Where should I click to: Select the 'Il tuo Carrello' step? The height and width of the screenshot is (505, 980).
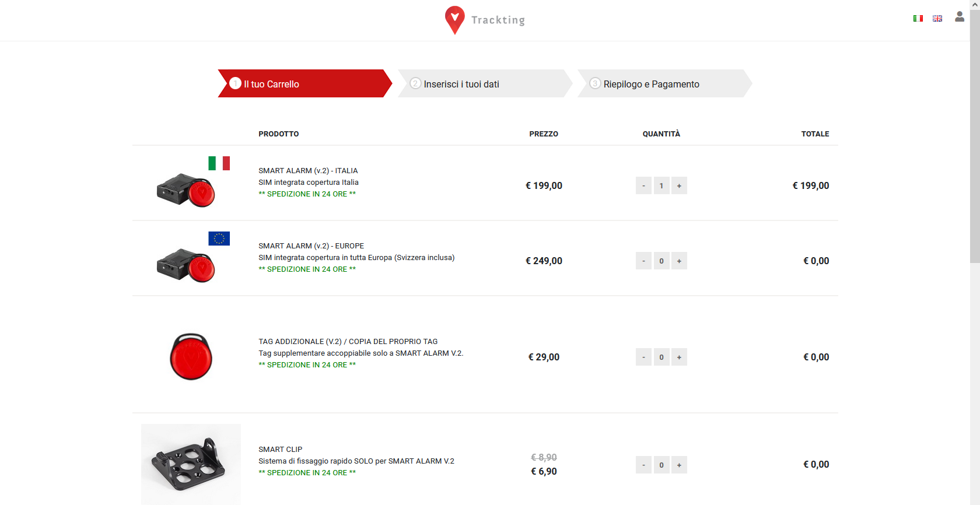point(304,83)
